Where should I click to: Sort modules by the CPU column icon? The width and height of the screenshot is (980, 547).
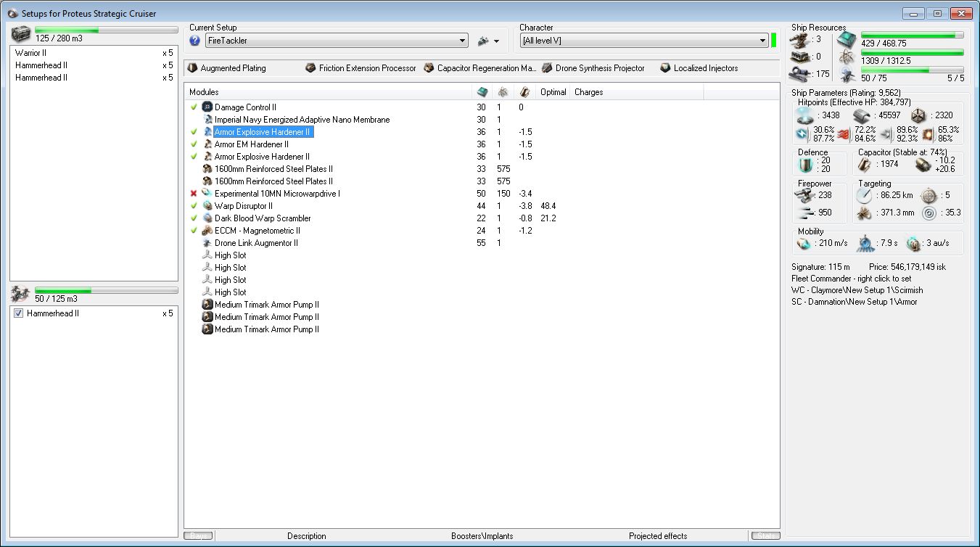[x=482, y=92]
